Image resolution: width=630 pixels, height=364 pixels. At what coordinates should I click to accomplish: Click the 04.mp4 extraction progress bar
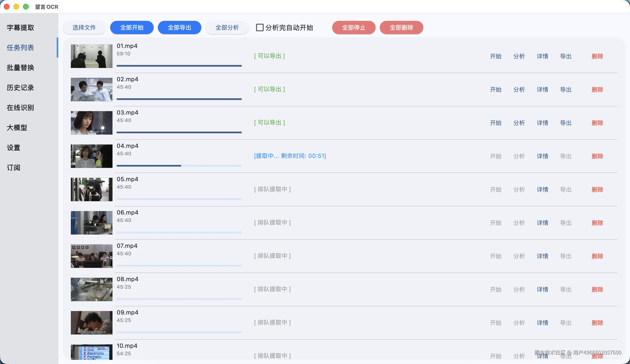click(179, 166)
